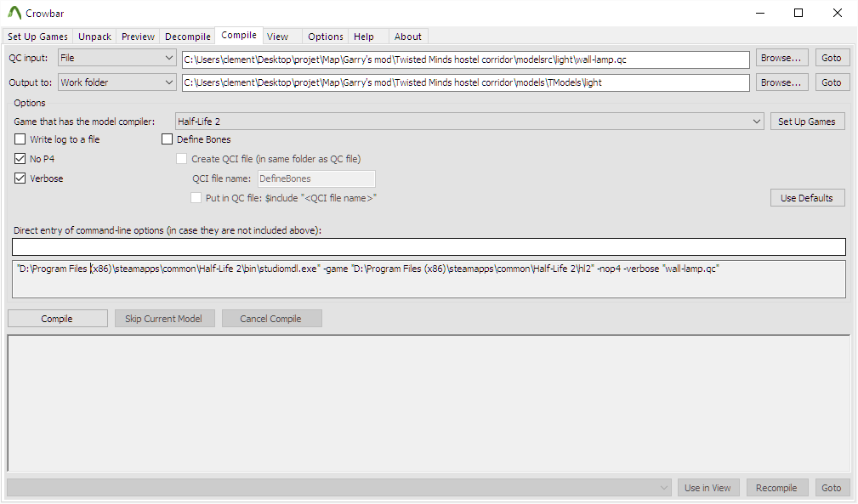858x504 pixels.
Task: Maximize the Crowbar window
Action: (798, 13)
